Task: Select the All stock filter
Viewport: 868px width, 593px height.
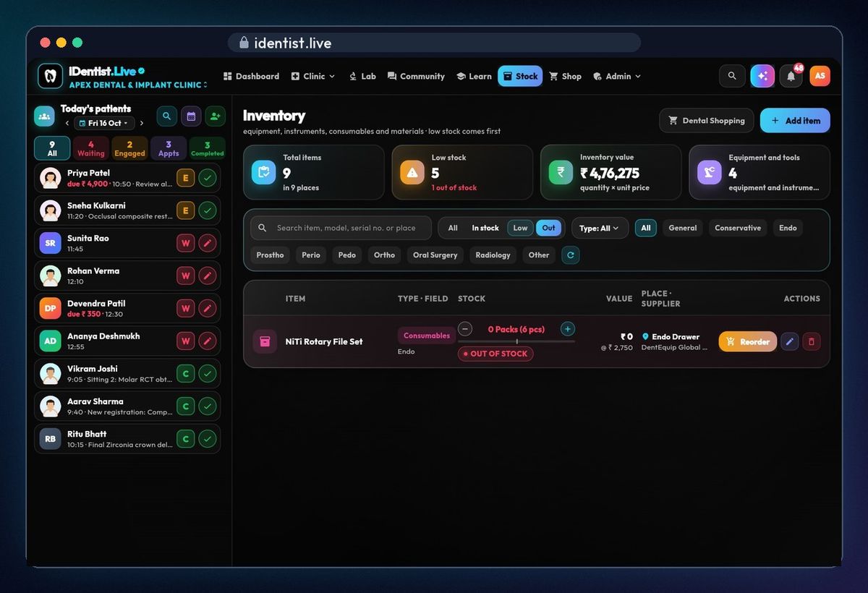Action: tap(453, 228)
